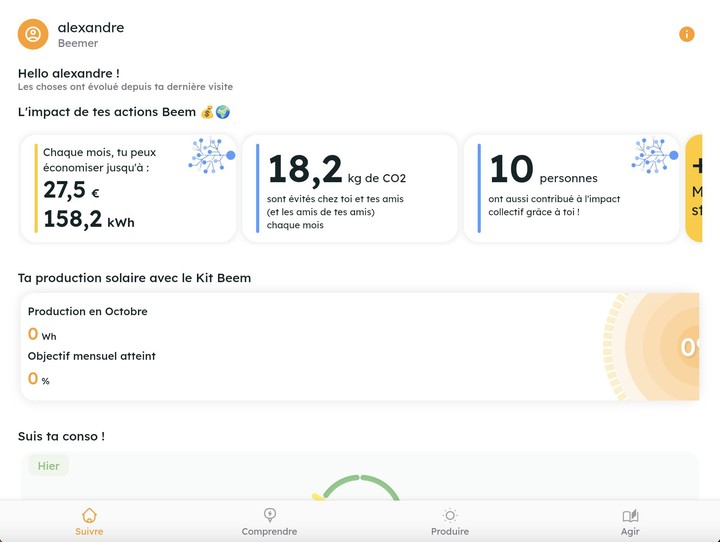This screenshot has width=720, height=542.
Task: Switch to the Comprendre tab
Action: (x=269, y=531)
